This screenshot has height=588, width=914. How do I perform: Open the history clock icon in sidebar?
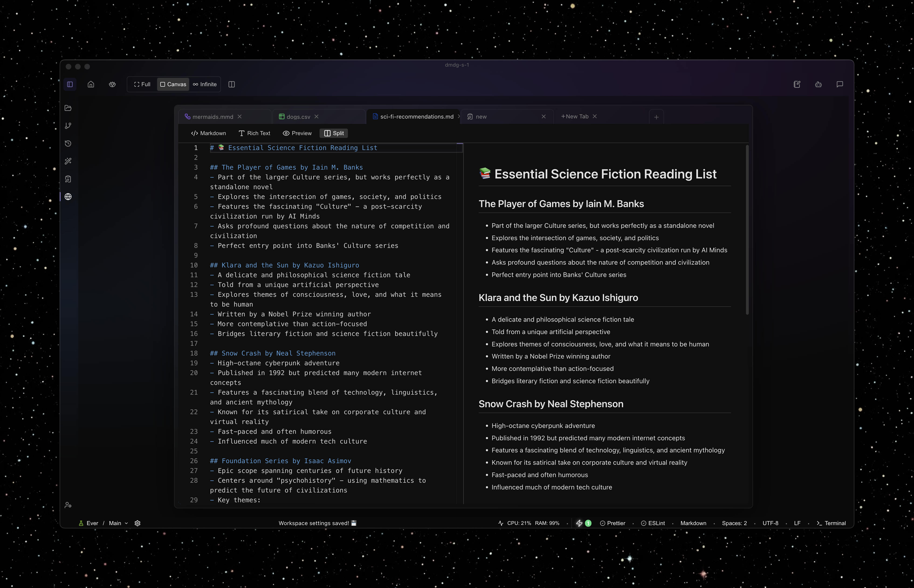[68, 144]
